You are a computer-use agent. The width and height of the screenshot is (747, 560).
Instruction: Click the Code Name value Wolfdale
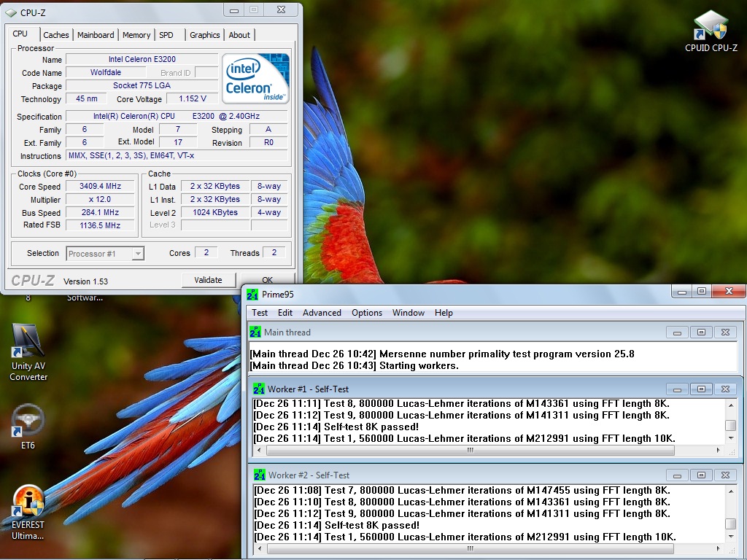tap(106, 72)
